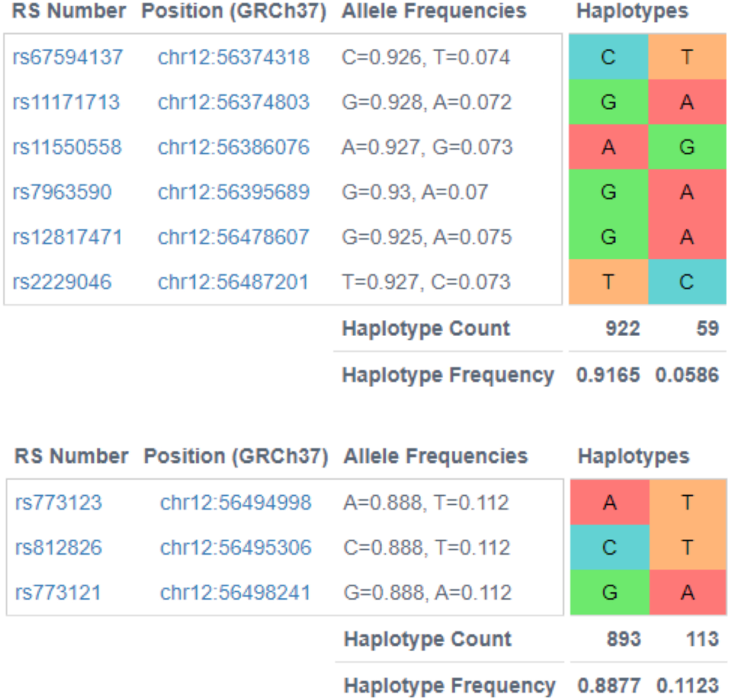Select allele frequencies G=0.888, A=0.112
This screenshot has height=700, width=730.
pos(428,592)
